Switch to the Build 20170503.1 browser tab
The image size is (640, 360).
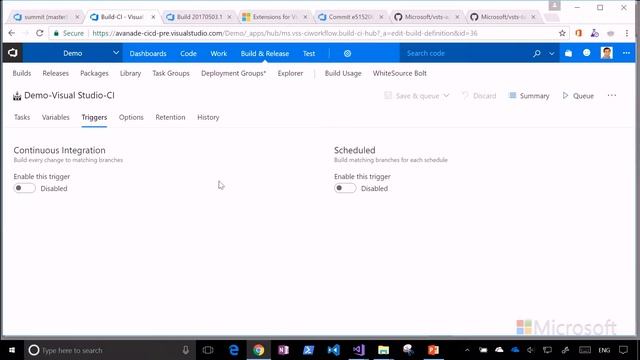point(199,17)
